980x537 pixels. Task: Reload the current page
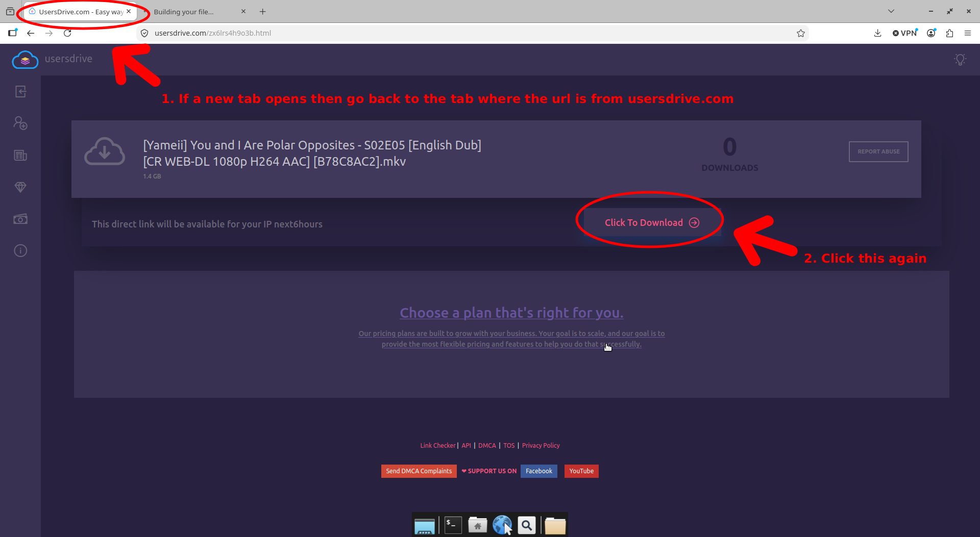point(67,33)
